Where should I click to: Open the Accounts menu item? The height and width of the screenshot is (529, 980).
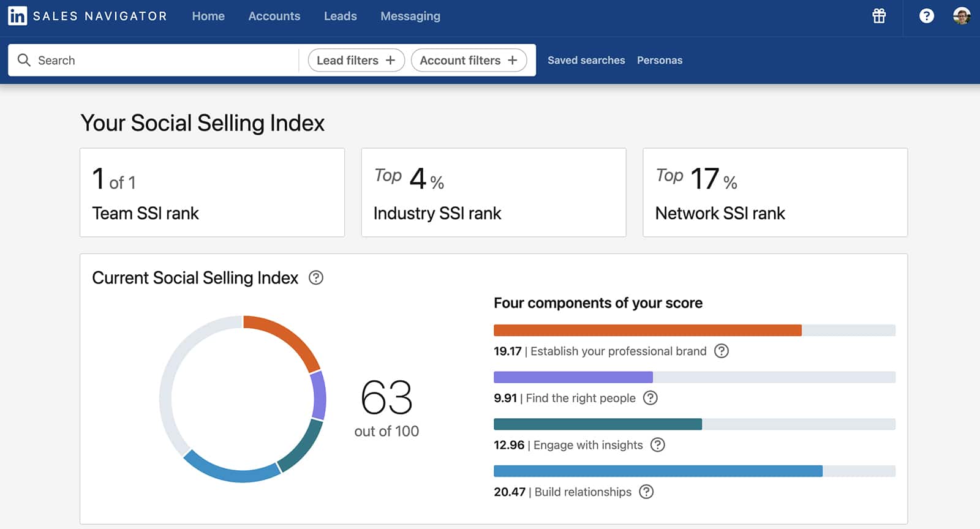pyautogui.click(x=274, y=16)
